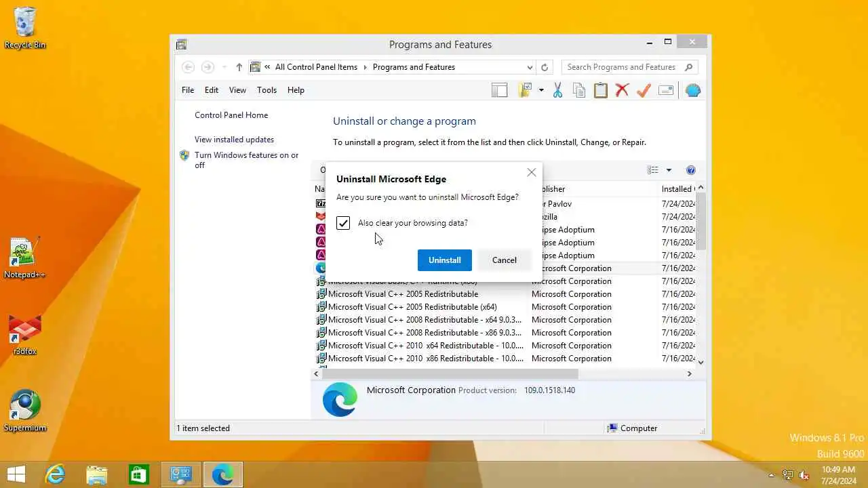This screenshot has height=488, width=868.
Task: Click the list's vertical scrollbar down arrow
Action: point(701,363)
